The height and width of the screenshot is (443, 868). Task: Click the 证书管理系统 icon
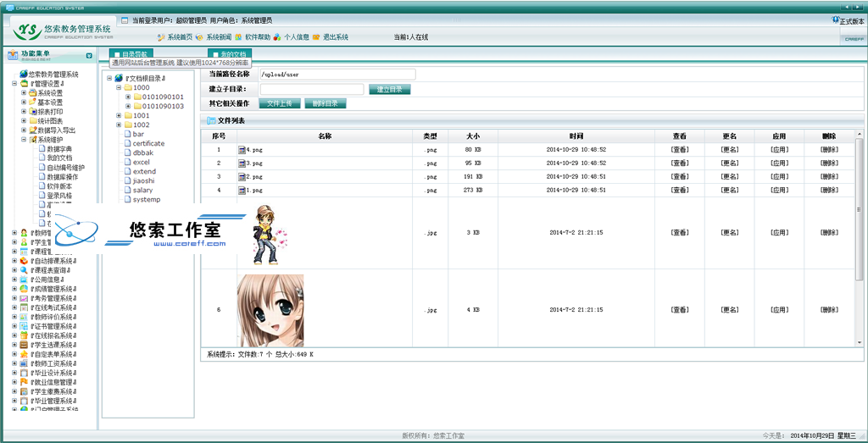click(x=24, y=326)
